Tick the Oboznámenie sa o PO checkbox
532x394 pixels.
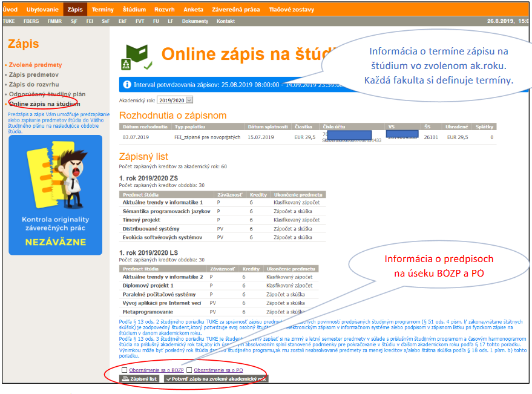tap(189, 370)
